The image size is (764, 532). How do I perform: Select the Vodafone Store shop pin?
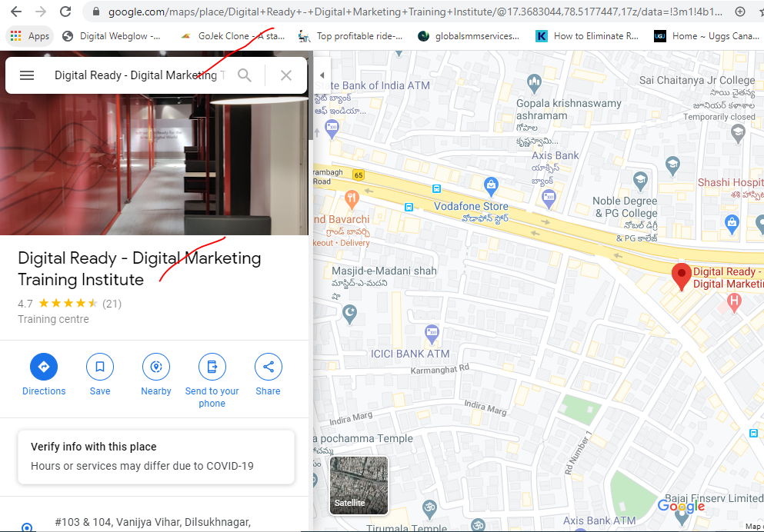491,187
